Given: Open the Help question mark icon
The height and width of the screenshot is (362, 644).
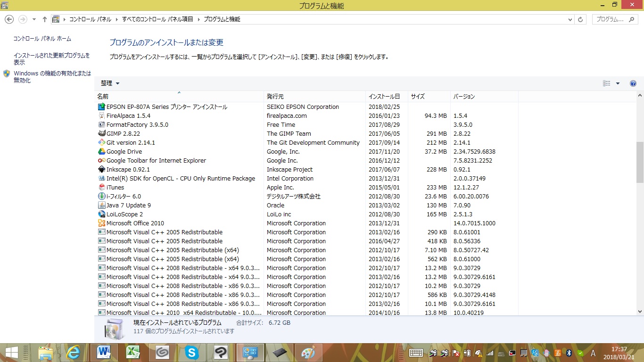Looking at the screenshot, I should (x=633, y=83).
